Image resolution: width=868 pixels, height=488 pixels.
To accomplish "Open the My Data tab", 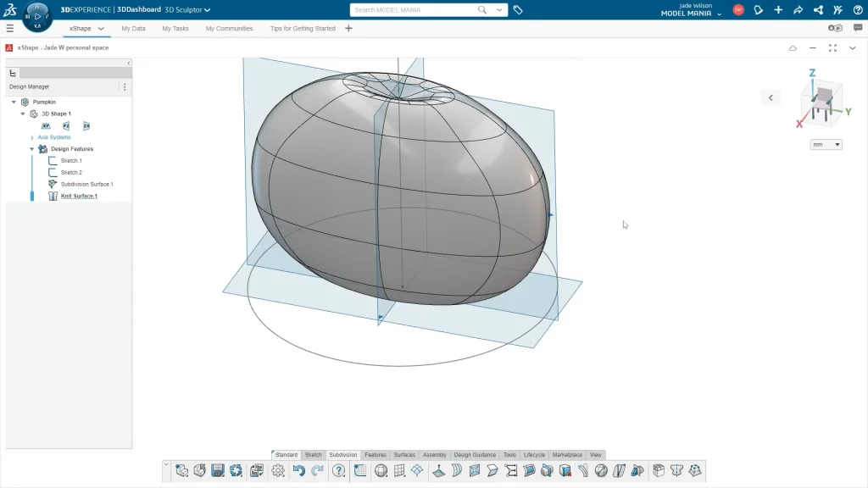I will (133, 28).
